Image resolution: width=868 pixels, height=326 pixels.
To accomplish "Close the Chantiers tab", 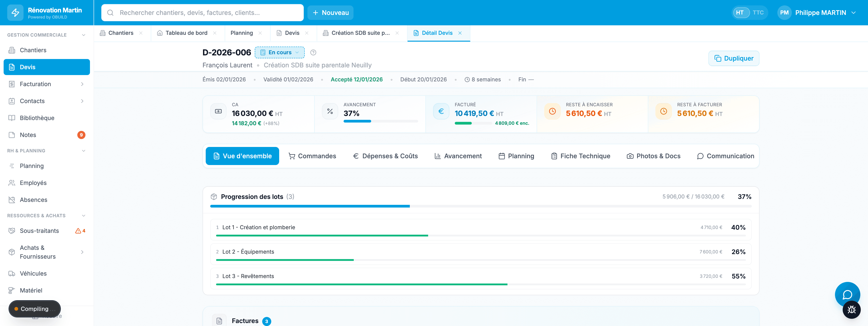I will pyautogui.click(x=141, y=33).
